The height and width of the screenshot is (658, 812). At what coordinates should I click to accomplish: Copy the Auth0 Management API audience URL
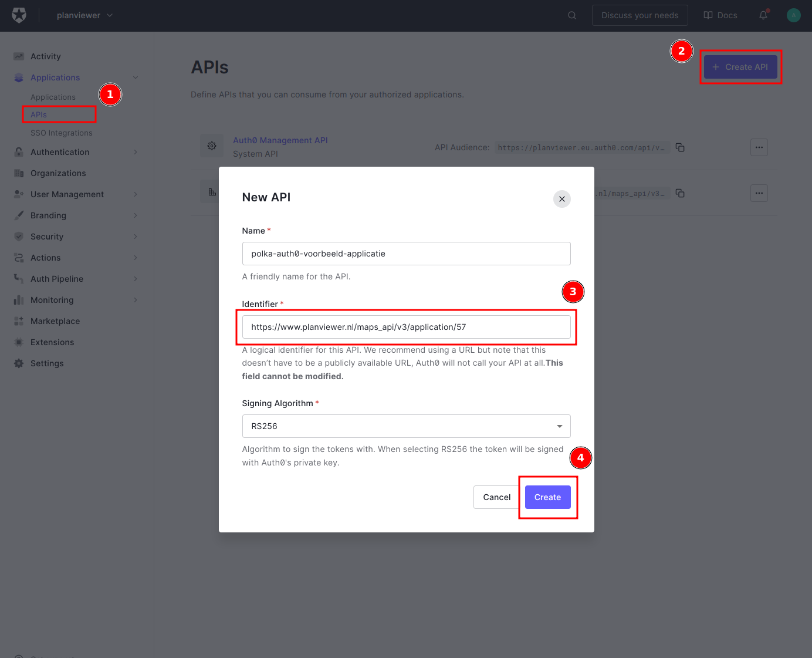[680, 147]
